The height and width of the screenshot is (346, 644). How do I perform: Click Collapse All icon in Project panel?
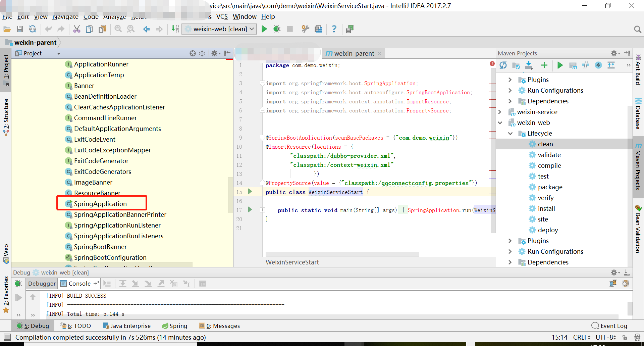tap(202, 53)
